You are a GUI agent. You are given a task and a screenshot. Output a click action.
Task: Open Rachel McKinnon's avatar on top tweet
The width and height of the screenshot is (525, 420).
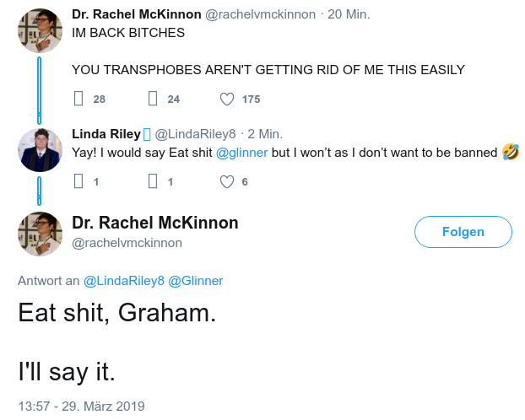point(40,30)
